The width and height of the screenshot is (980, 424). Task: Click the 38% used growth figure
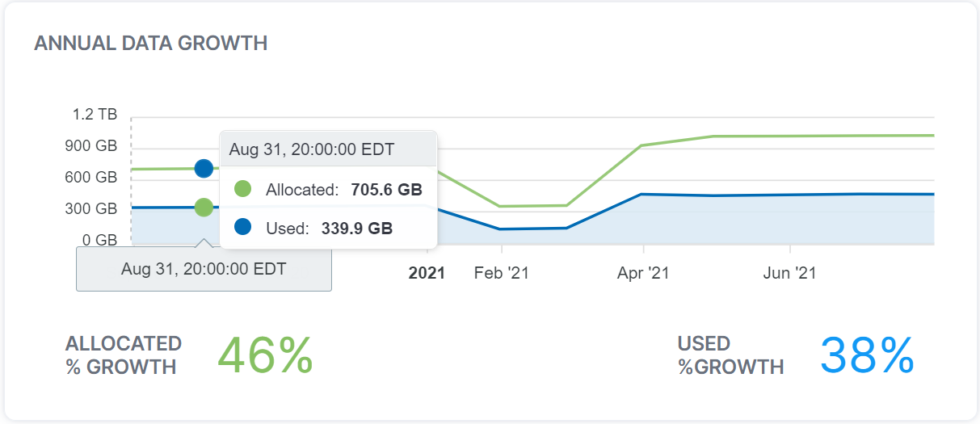pyautogui.click(x=867, y=355)
